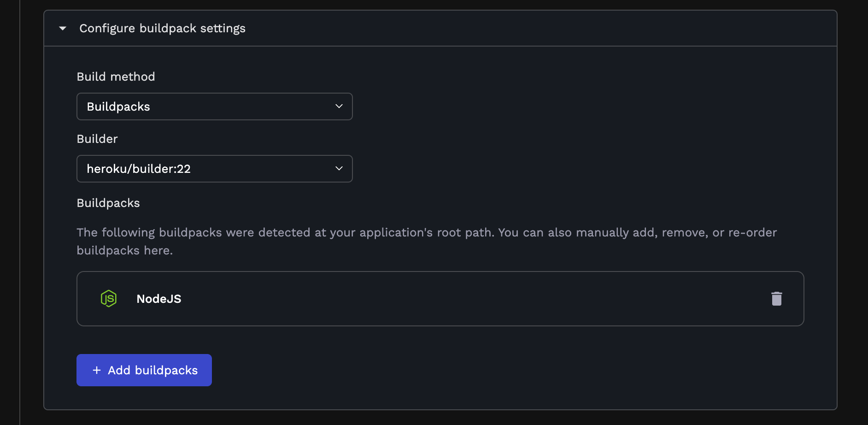Click blank panel area right of Builder dropdown
Image resolution: width=868 pixels, height=425 pixels.
[553, 169]
